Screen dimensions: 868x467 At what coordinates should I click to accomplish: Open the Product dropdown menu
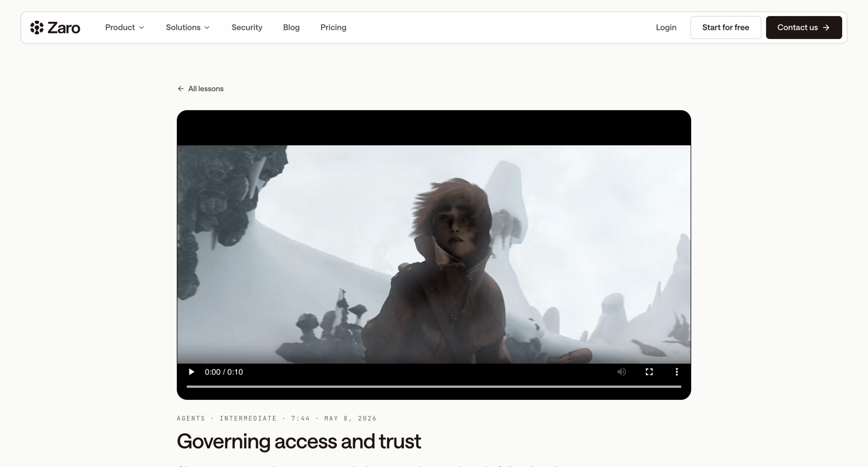(x=125, y=28)
